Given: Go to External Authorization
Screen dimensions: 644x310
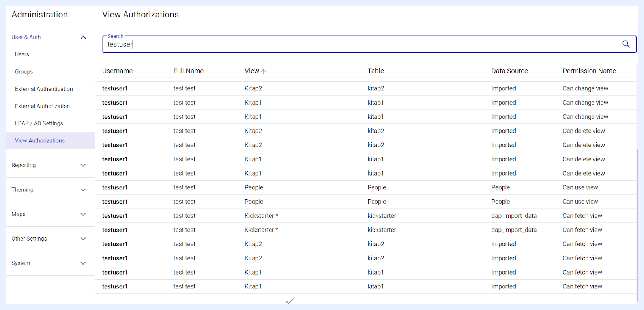Looking at the screenshot, I should pyautogui.click(x=42, y=106).
